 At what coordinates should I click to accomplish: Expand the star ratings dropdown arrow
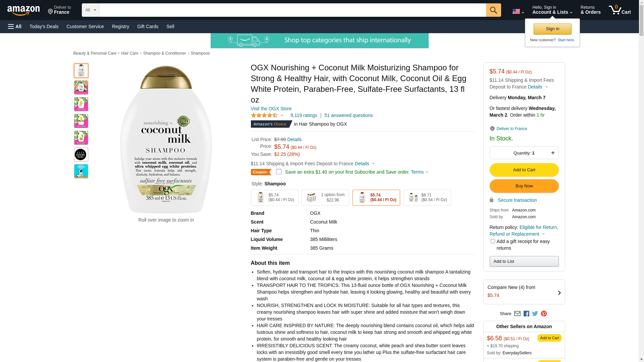[x=282, y=115]
